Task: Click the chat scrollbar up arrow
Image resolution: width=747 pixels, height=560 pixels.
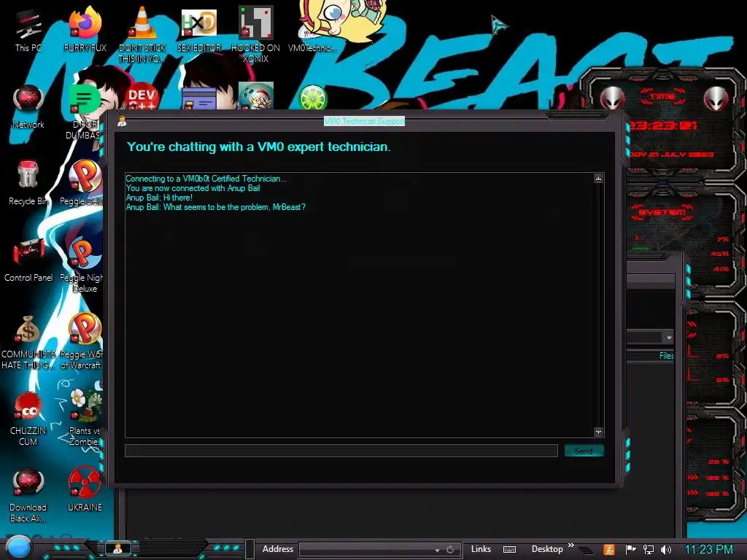Action: click(599, 178)
